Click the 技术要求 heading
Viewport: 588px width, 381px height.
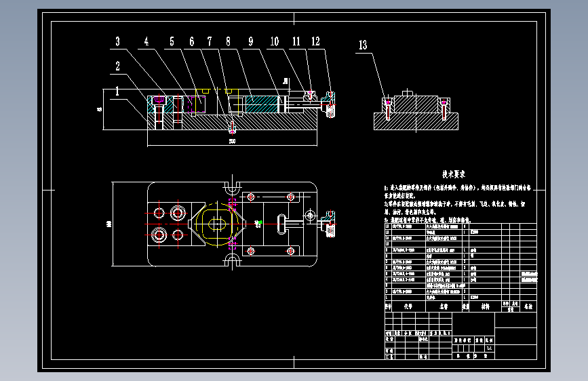coord(453,174)
